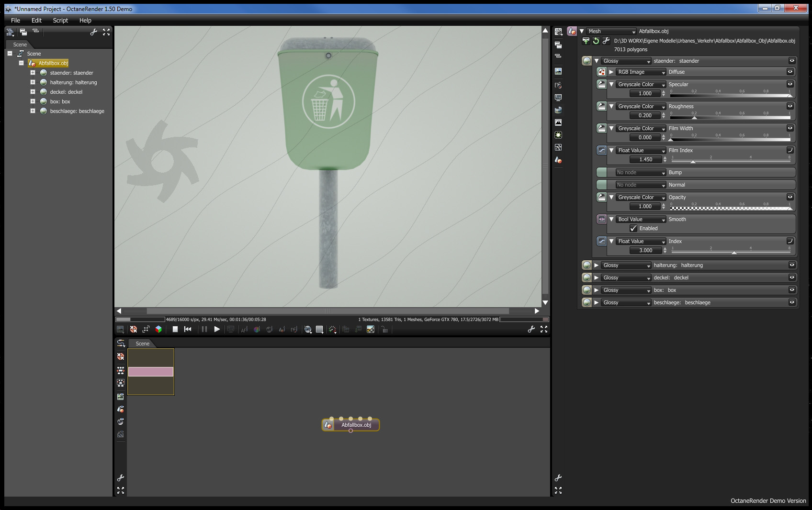Click the green reload mesh icon

point(596,41)
